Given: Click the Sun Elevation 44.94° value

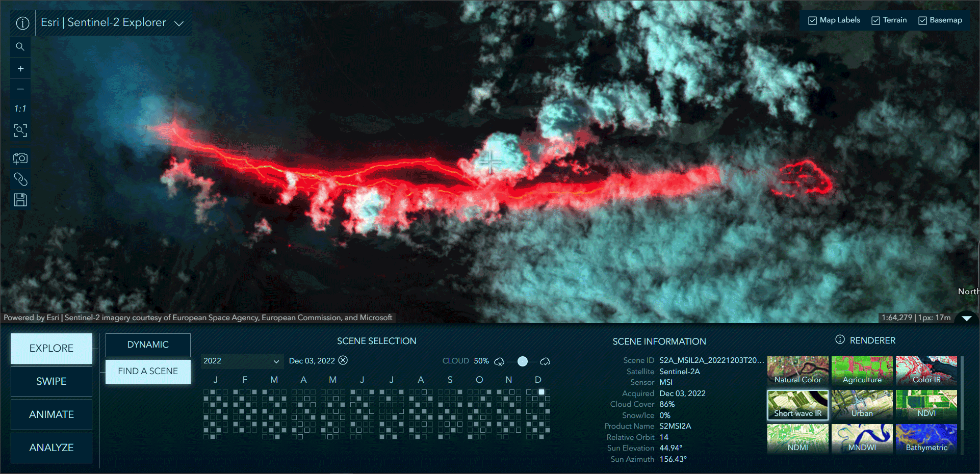Looking at the screenshot, I should pos(671,448).
